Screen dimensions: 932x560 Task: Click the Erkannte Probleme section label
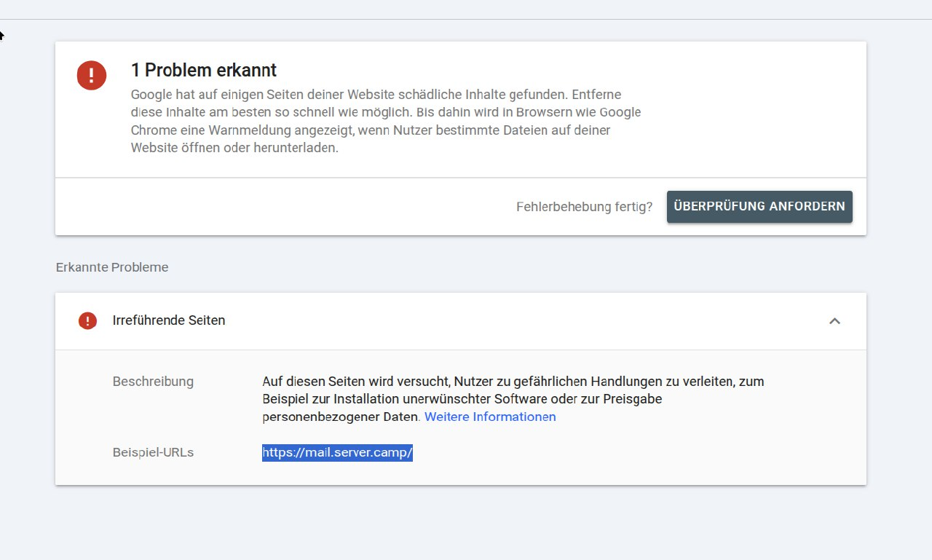point(112,267)
